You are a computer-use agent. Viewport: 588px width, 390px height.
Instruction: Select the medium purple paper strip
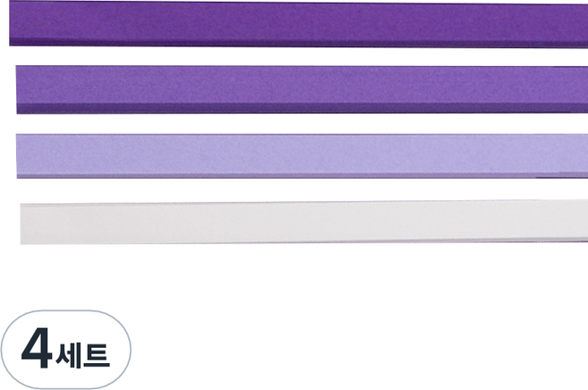(303, 89)
